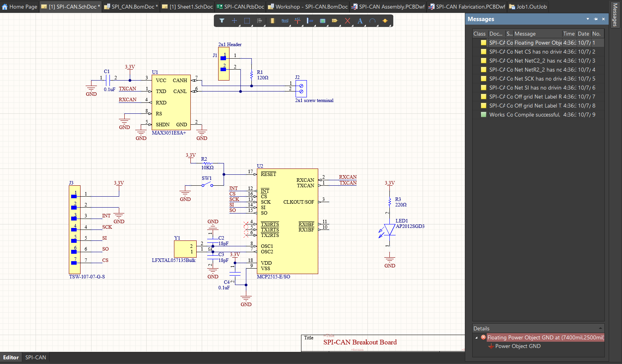
Task: Select the SPI-CAN sheet tab at bottom
Action: pos(36,357)
